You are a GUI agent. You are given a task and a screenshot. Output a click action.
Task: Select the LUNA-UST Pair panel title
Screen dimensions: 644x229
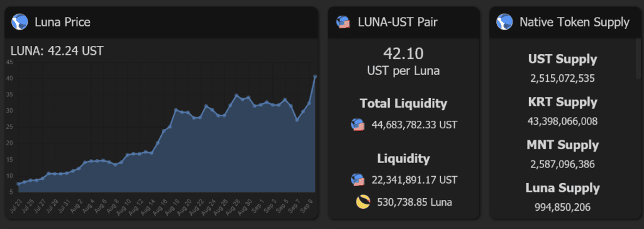[397, 22]
